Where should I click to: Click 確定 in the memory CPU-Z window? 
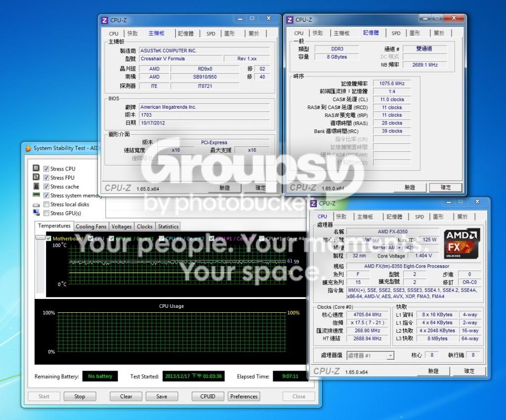(446, 187)
